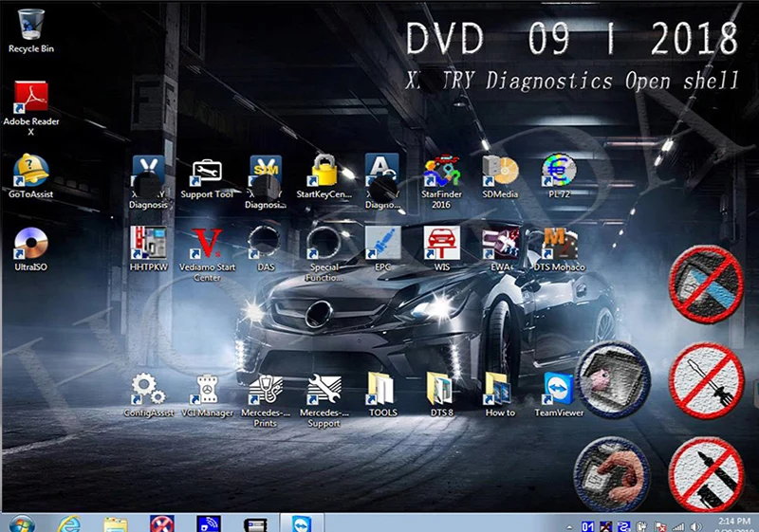Click the crossed-out soldering pen round gadget
759x532 pixels.
coord(706,474)
